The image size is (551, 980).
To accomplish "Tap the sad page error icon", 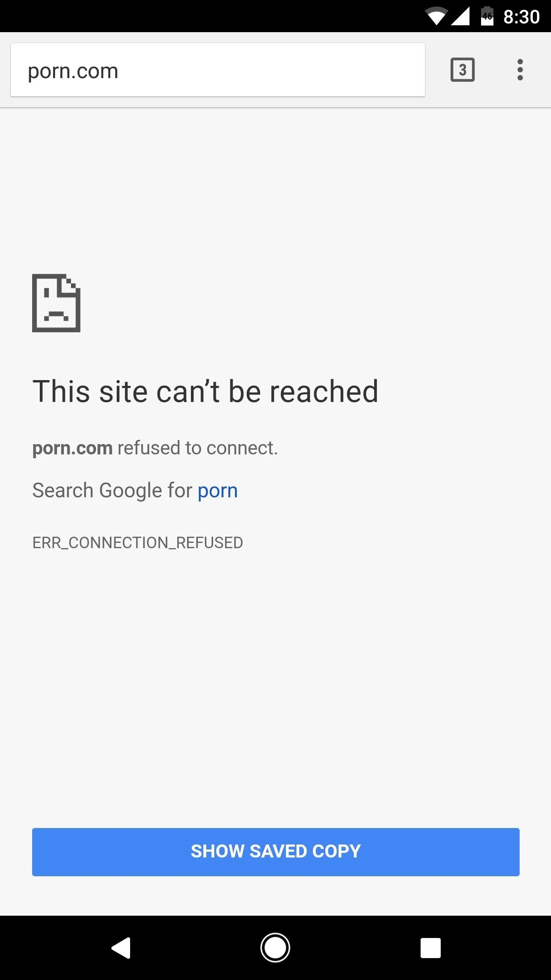I will [56, 303].
